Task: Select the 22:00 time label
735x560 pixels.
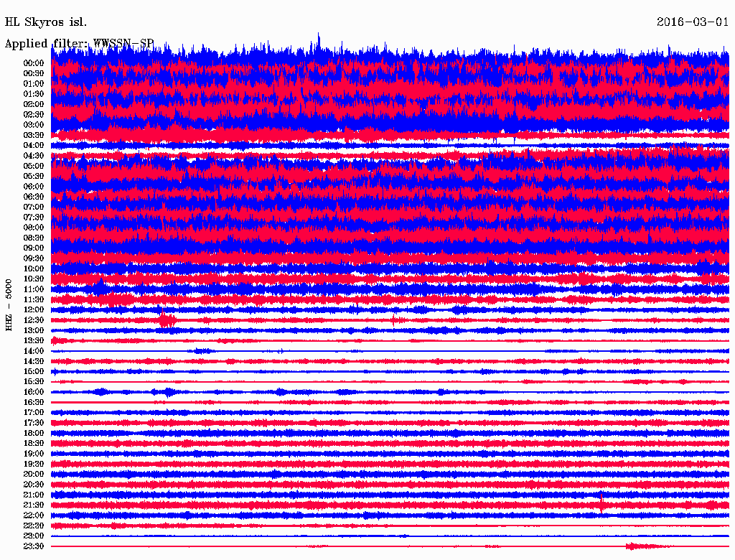Action: pos(34,515)
